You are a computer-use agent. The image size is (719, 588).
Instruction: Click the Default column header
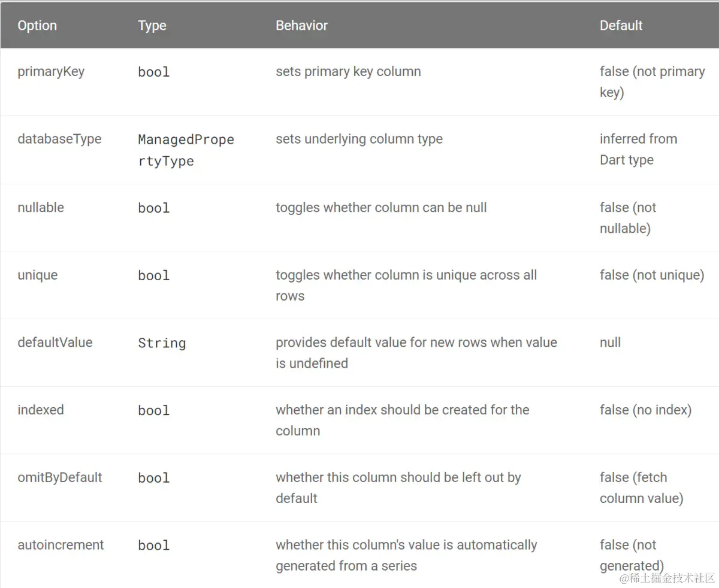621,26
